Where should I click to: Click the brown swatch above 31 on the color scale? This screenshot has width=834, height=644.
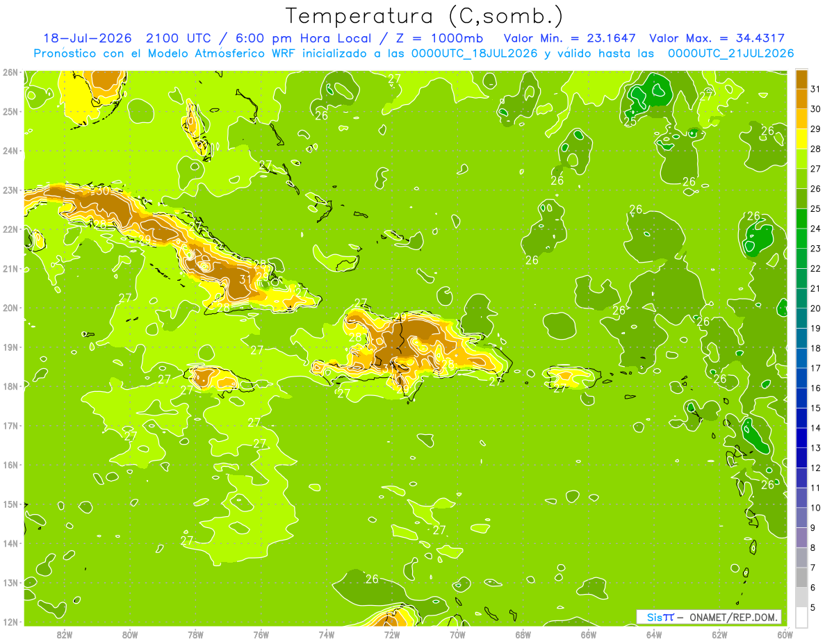(x=802, y=79)
